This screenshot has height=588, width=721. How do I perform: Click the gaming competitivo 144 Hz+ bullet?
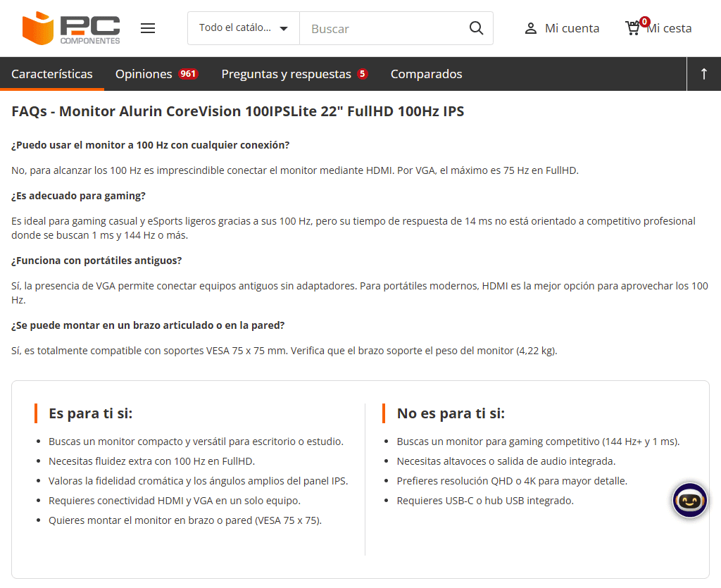(538, 442)
